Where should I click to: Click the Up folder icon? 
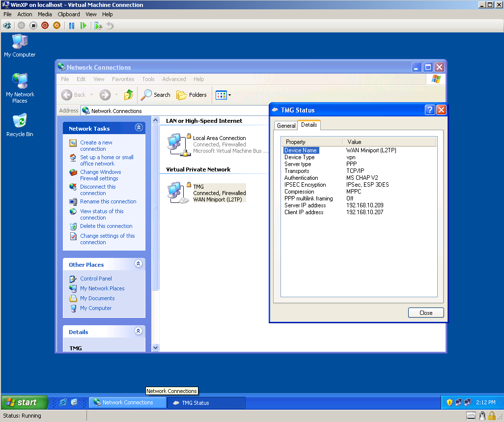point(129,95)
